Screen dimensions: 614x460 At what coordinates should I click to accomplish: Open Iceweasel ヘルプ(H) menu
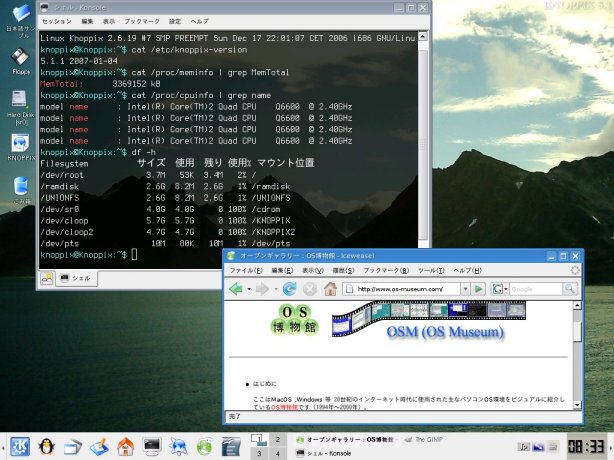click(468, 271)
